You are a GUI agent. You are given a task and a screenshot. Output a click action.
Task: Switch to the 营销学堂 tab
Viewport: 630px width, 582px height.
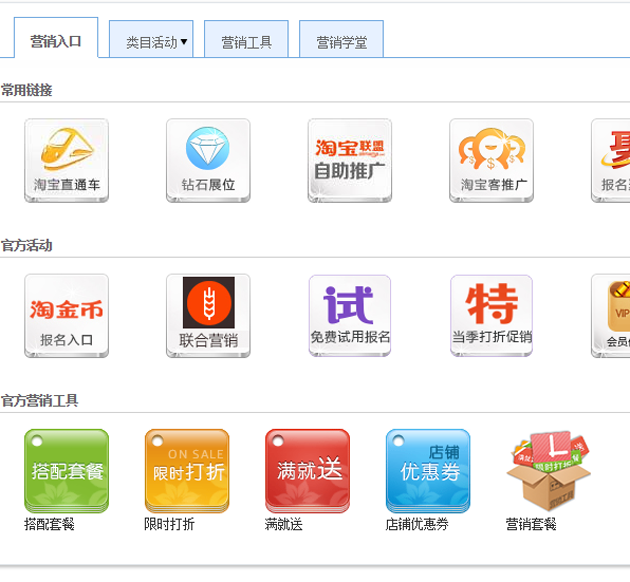pos(341,42)
